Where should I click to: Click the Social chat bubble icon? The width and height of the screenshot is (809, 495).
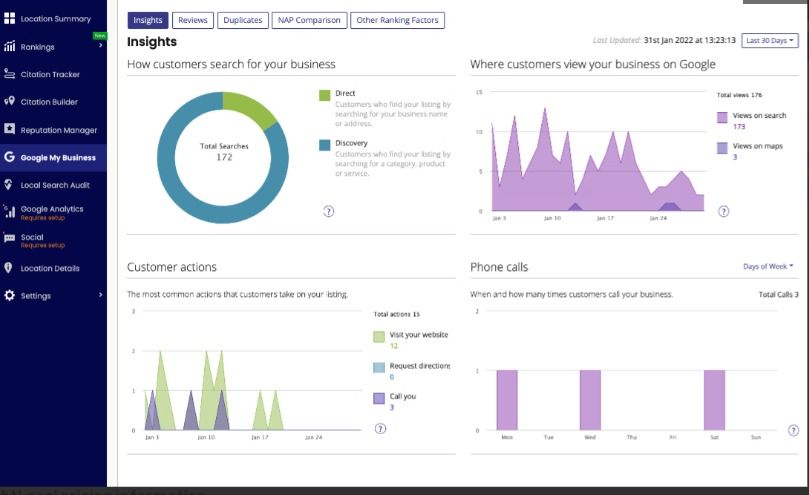coord(9,238)
